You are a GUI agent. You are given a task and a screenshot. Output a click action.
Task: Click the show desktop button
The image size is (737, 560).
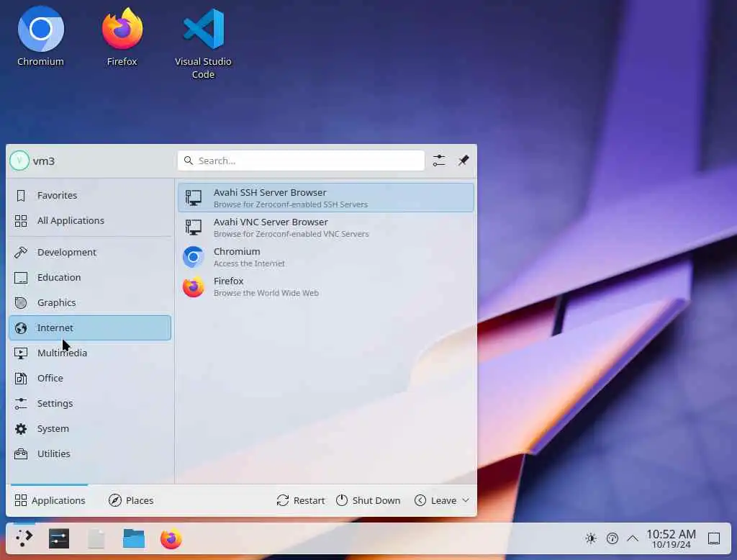tap(714, 538)
